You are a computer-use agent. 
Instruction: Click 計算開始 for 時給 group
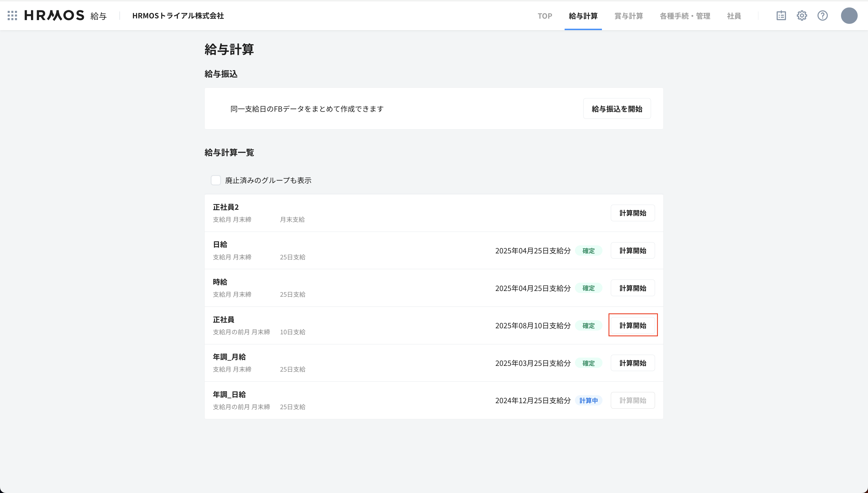pyautogui.click(x=632, y=288)
